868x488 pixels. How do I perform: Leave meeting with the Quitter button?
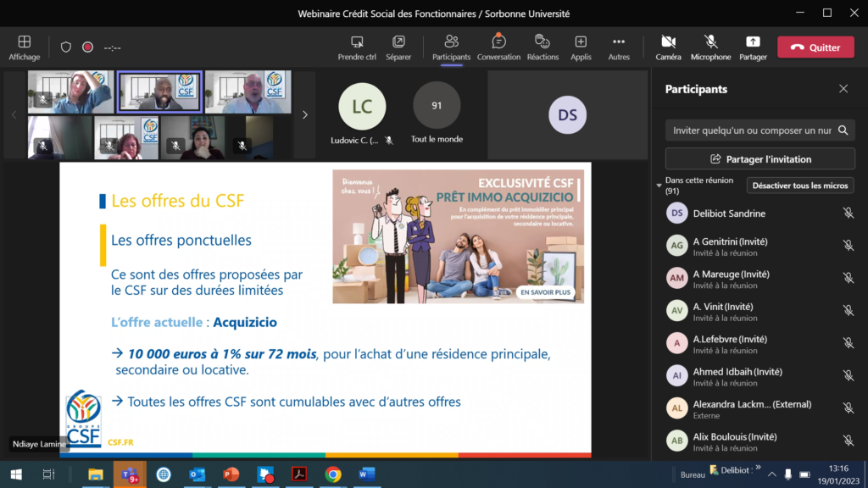(x=815, y=47)
